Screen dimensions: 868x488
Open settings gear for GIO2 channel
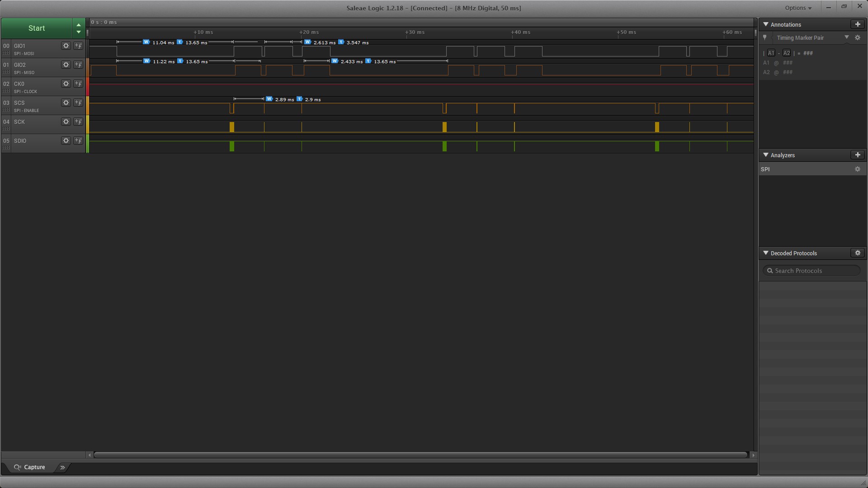[66, 65]
